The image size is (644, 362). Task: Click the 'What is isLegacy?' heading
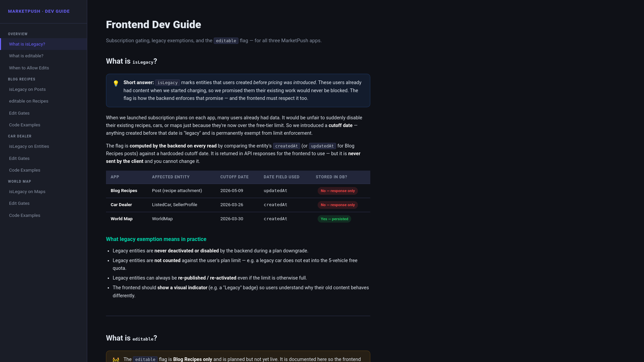(x=131, y=61)
